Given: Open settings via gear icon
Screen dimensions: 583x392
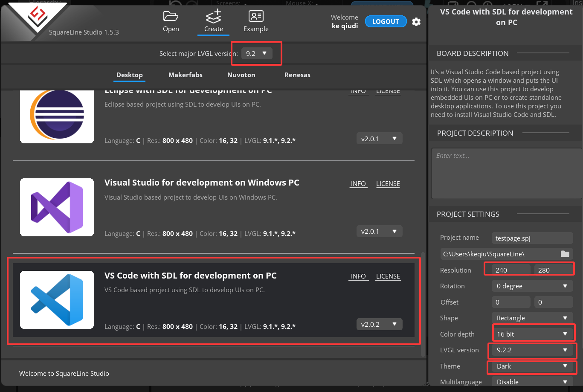Looking at the screenshot, I should 416,22.
